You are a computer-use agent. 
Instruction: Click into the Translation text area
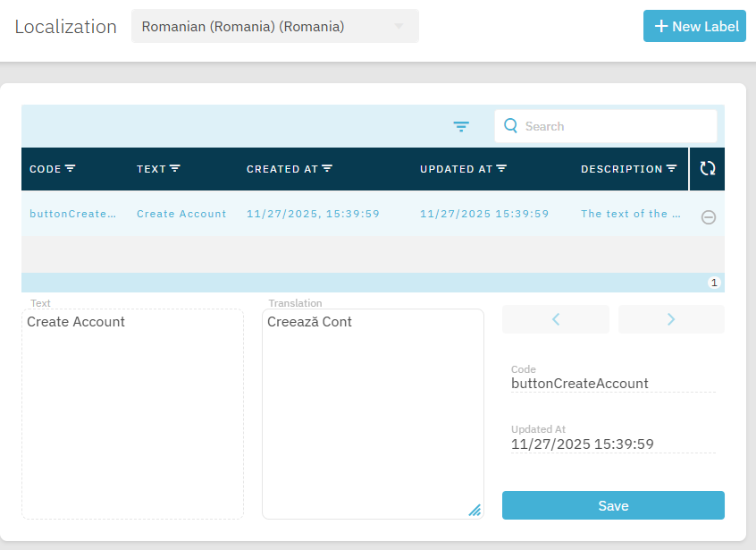372,411
